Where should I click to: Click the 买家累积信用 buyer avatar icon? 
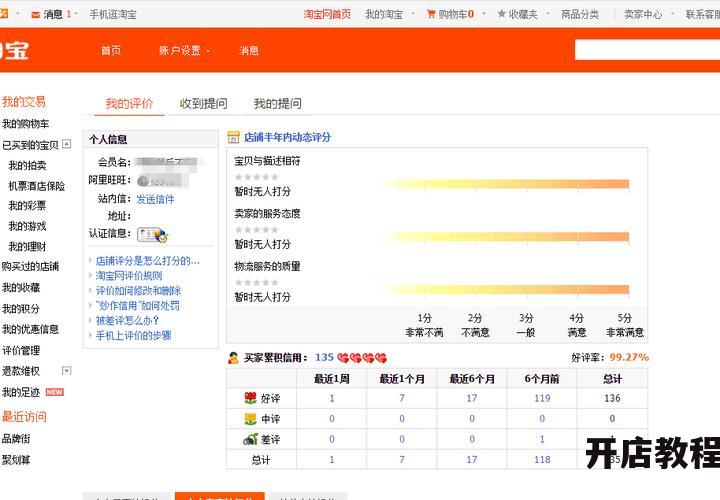pos(233,358)
